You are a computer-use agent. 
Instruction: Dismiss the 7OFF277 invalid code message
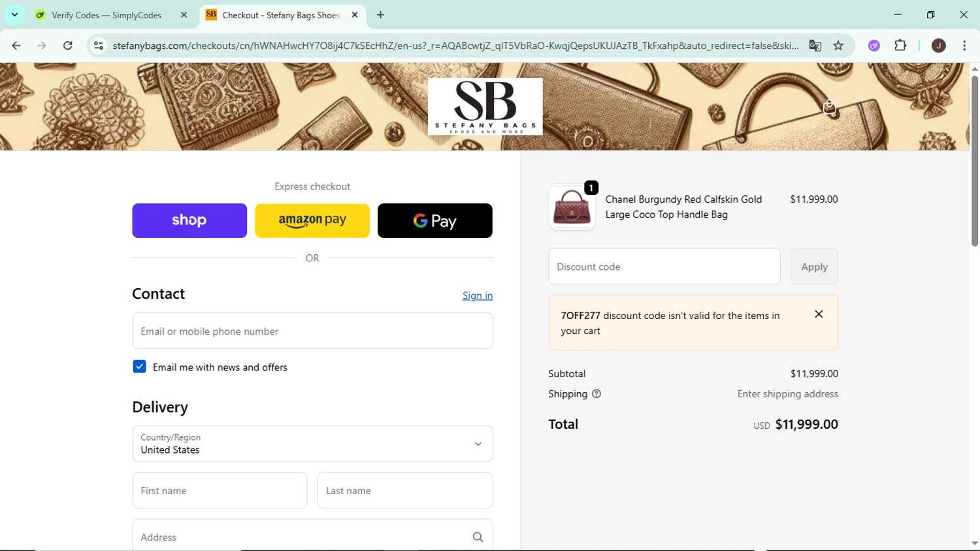pyautogui.click(x=819, y=314)
